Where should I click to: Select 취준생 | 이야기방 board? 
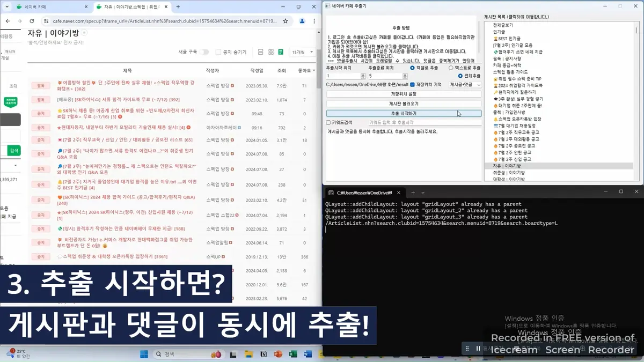coord(508,173)
